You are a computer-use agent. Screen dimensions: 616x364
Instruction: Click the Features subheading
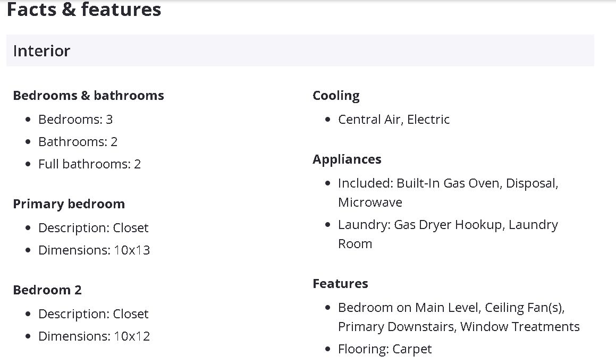340,284
